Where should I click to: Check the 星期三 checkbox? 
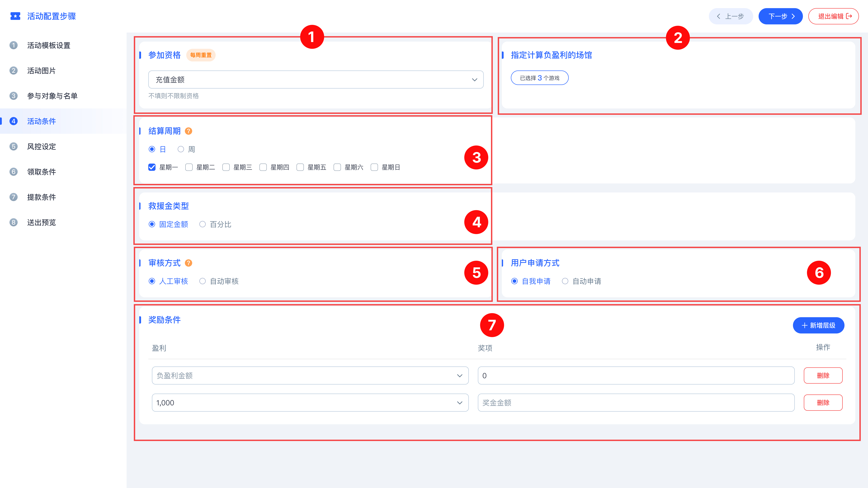pyautogui.click(x=226, y=167)
